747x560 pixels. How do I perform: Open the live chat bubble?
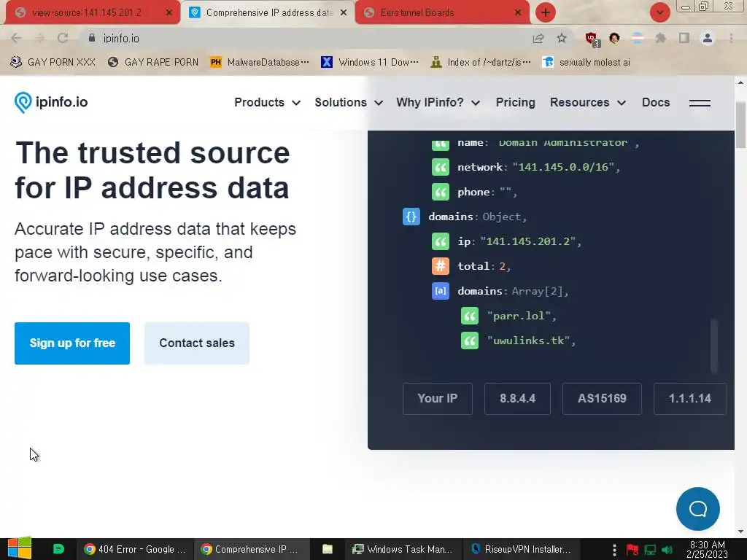(x=698, y=508)
